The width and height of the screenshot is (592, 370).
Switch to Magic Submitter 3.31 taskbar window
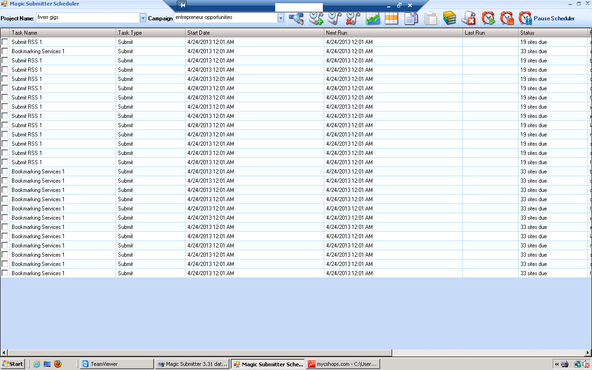[x=192, y=364]
